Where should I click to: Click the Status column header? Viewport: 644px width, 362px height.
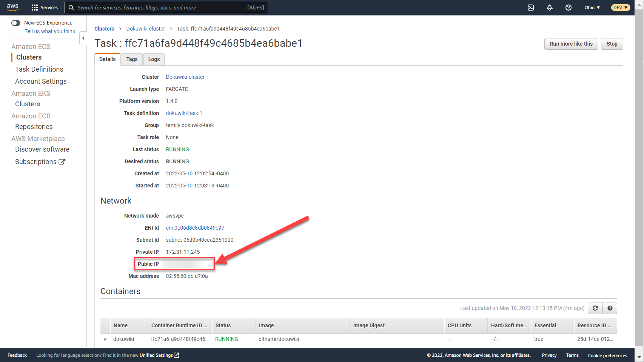pyautogui.click(x=234, y=325)
